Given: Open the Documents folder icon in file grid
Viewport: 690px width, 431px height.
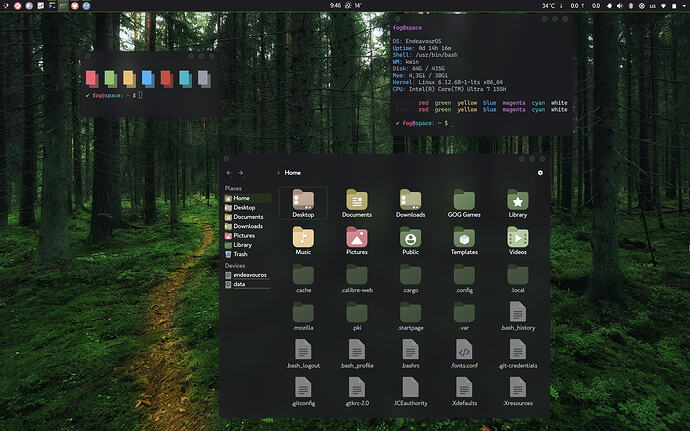Looking at the screenshot, I should pyautogui.click(x=357, y=203).
